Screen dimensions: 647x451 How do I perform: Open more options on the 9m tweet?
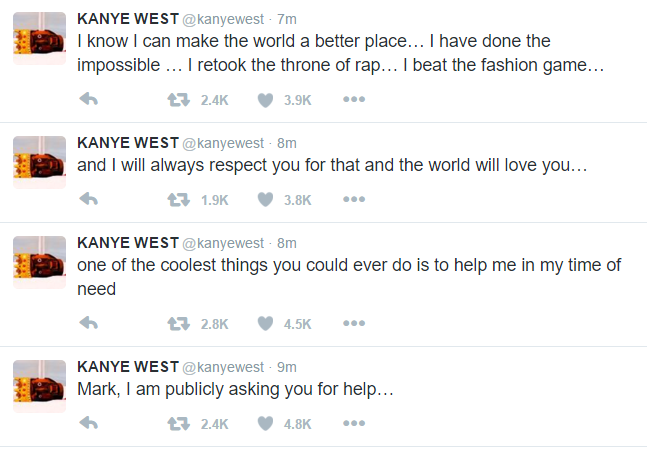(x=354, y=423)
